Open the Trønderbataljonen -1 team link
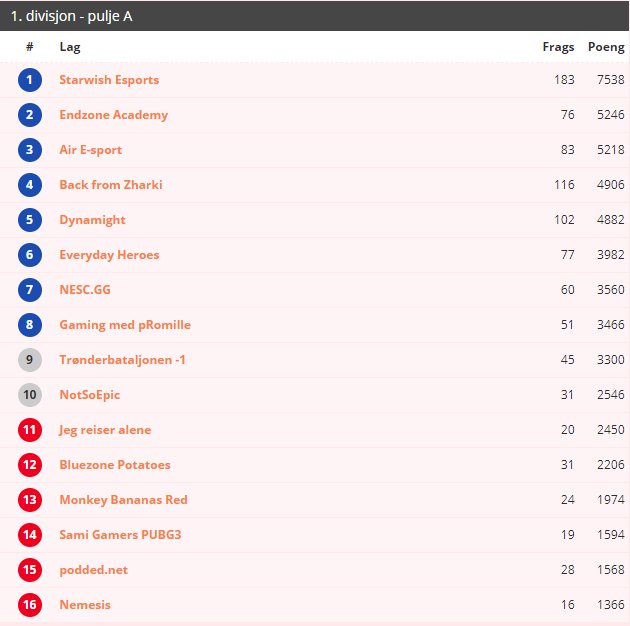The width and height of the screenshot is (630, 626). click(x=123, y=360)
